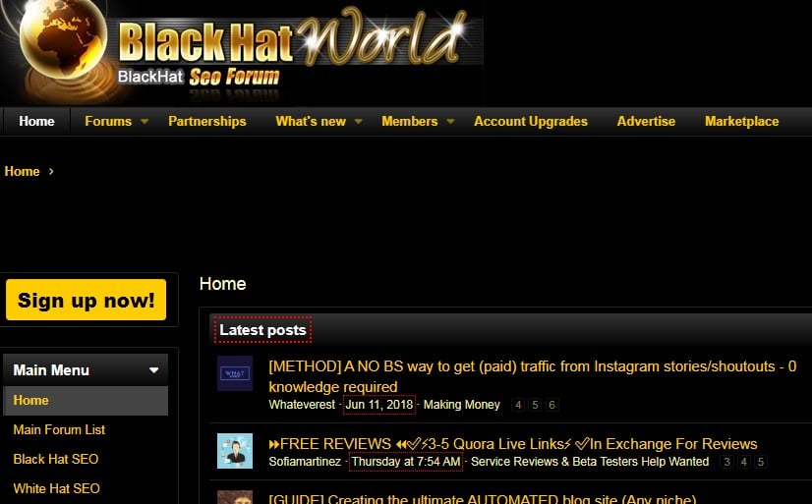The image size is (812, 504).
Task: Open the Sofiamartinez user avatar
Action: 235,451
